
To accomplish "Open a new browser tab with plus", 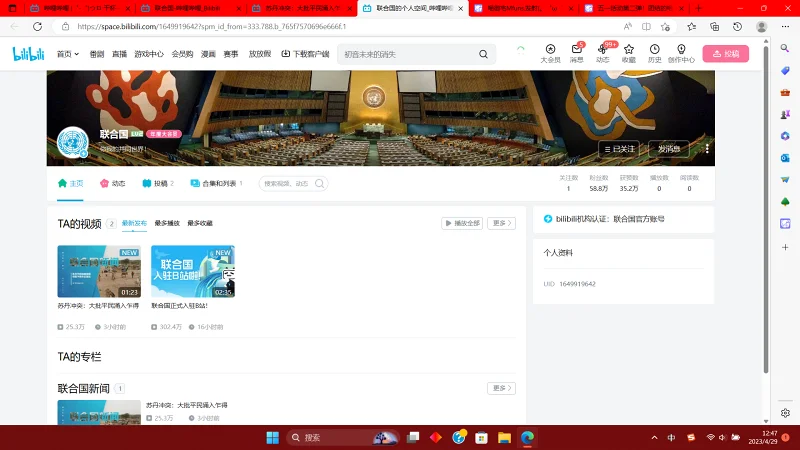I will pyautogui.click(x=698, y=8).
